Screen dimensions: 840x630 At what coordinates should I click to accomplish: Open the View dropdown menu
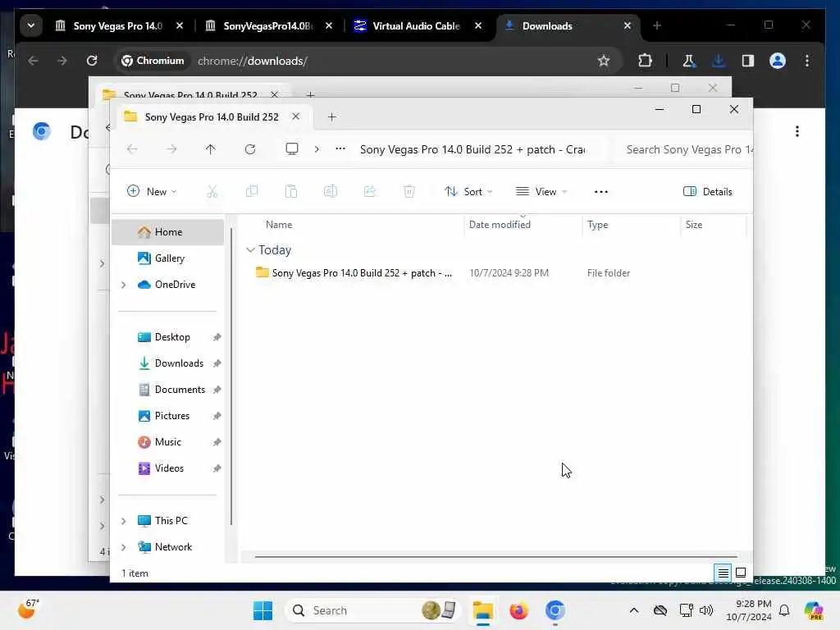pyautogui.click(x=541, y=191)
